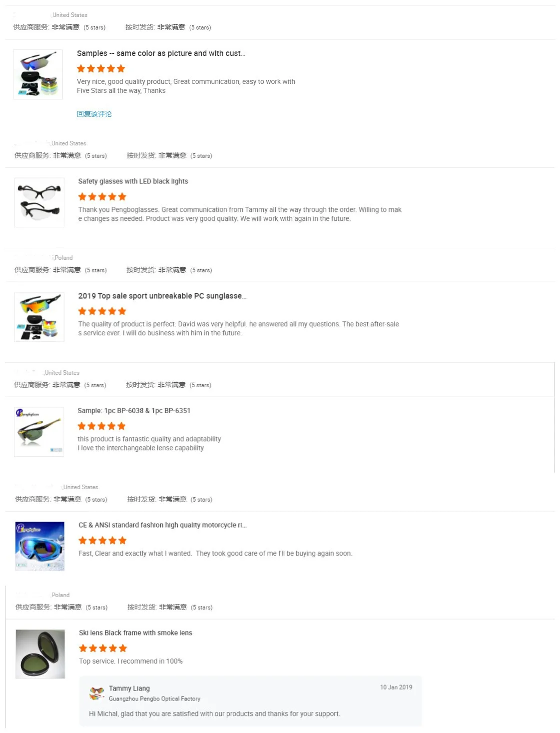This screenshot has width=560, height=733.
Task: Click the 回复该评论 reply link
Action: click(x=94, y=114)
